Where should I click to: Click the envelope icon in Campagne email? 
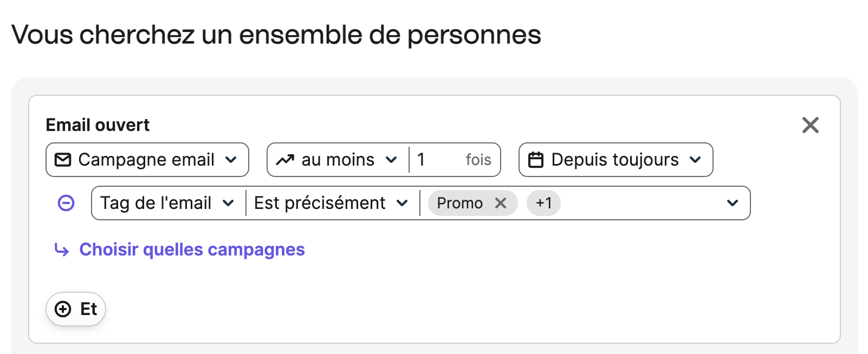click(x=63, y=159)
